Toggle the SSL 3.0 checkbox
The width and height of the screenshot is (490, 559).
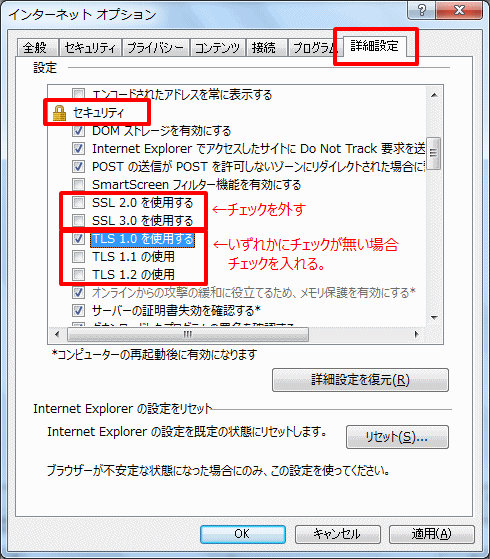click(78, 221)
